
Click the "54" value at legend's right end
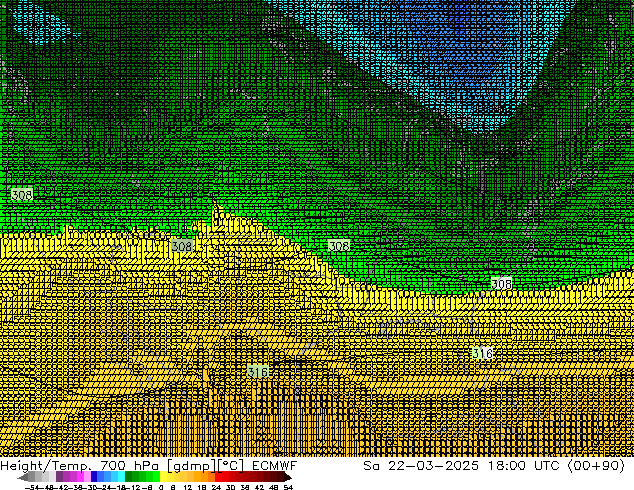(287, 487)
